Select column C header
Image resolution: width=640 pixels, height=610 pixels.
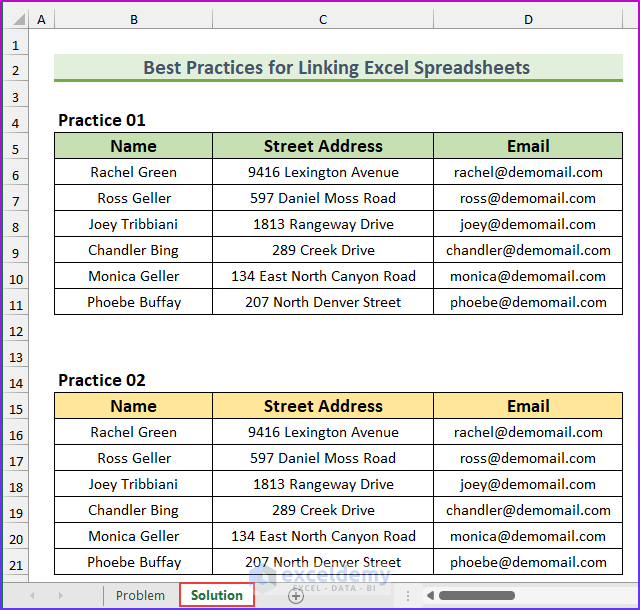(x=323, y=19)
